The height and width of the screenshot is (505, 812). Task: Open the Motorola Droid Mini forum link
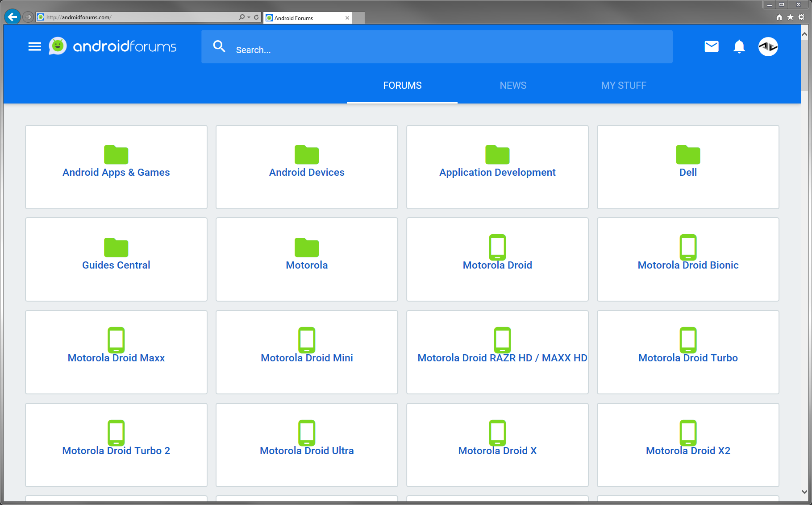coord(307,358)
